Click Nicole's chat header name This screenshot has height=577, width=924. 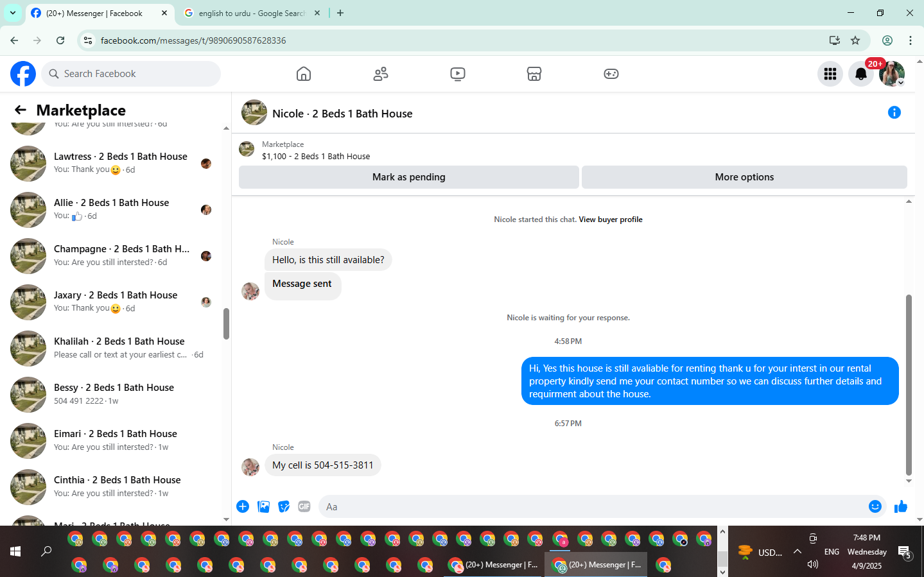pyautogui.click(x=342, y=114)
